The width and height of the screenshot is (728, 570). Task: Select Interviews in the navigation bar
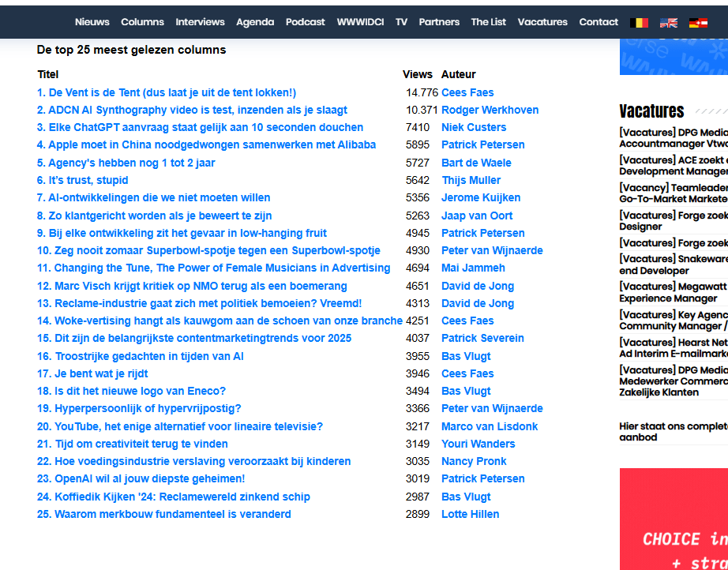[200, 22]
